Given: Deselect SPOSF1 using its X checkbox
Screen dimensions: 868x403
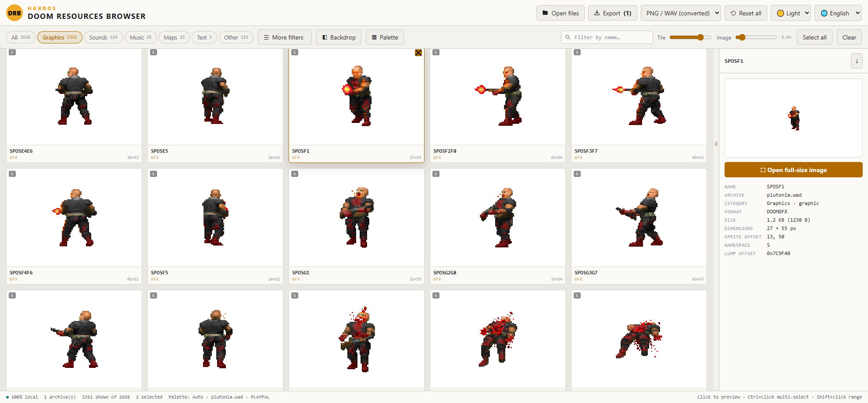Looking at the screenshot, I should tap(418, 53).
